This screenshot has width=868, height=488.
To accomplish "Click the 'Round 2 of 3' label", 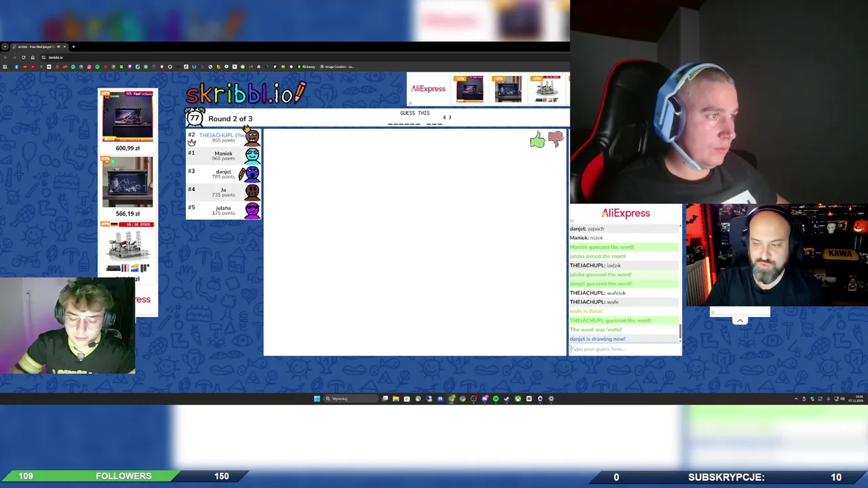I will (230, 119).
